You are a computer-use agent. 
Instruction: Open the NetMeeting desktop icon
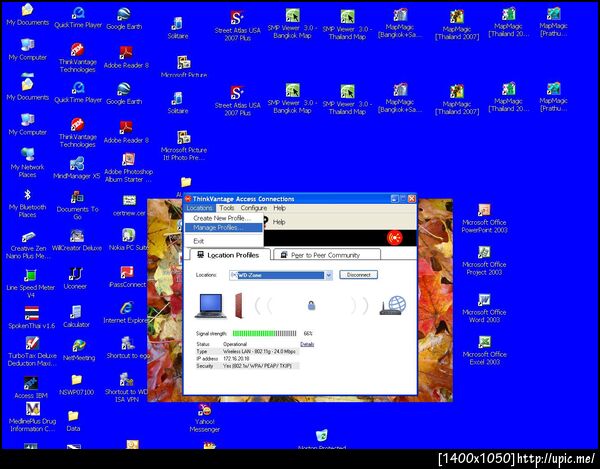coord(79,350)
